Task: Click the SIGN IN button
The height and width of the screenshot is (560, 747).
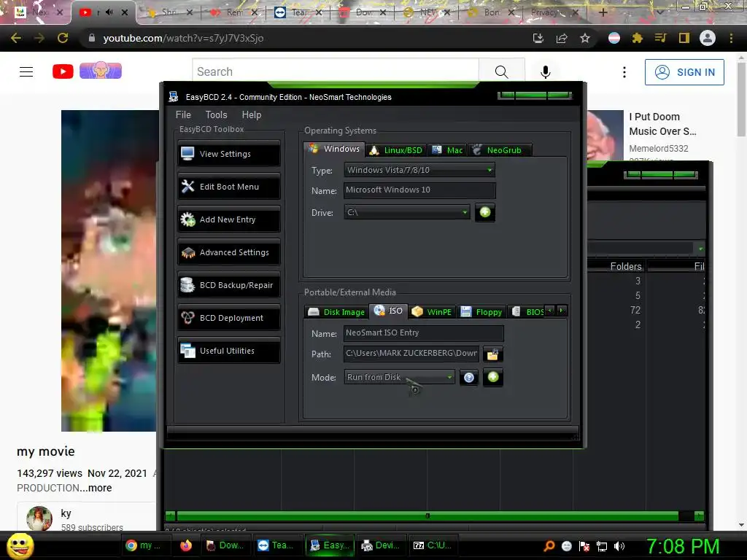Action: (684, 72)
